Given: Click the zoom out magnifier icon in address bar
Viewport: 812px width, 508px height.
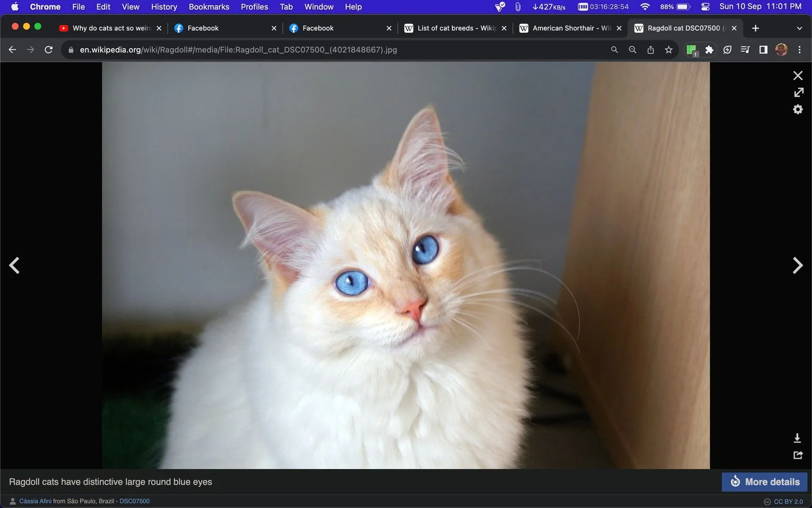Looking at the screenshot, I should click(632, 50).
